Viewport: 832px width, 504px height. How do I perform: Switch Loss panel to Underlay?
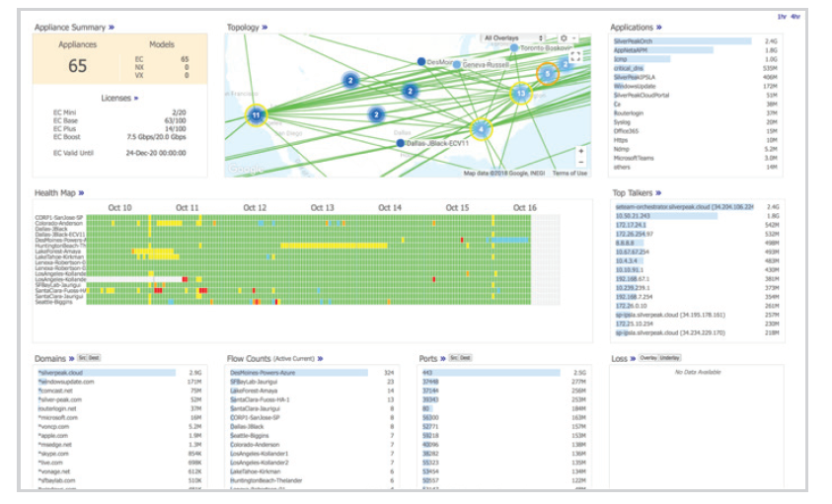click(669, 358)
